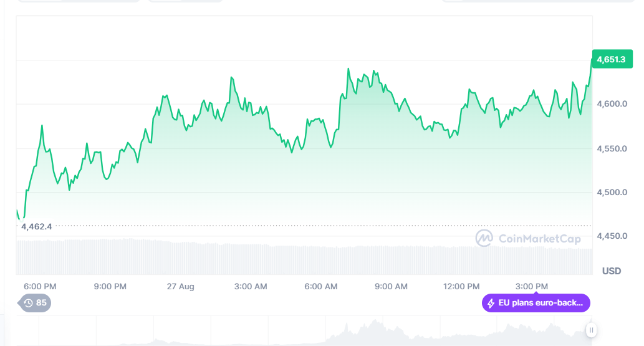This screenshot has width=644, height=346.
Task: Click the 4,450.0 price axis label
Action: pos(611,236)
